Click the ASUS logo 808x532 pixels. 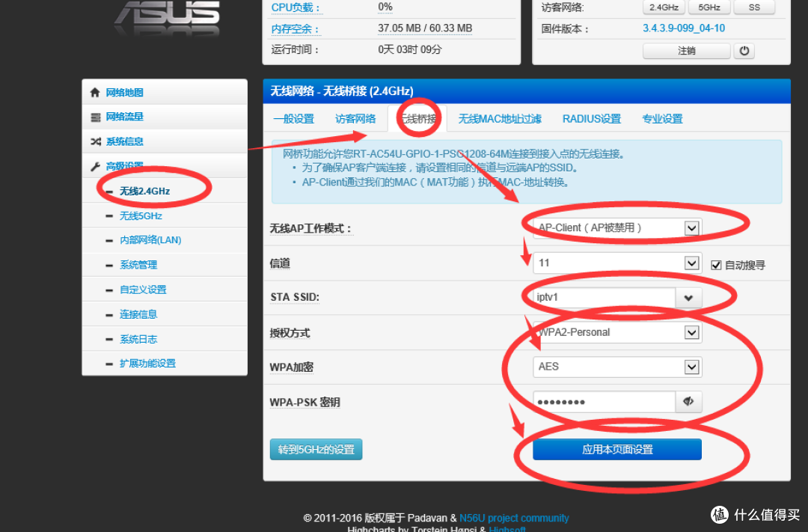click(x=168, y=16)
